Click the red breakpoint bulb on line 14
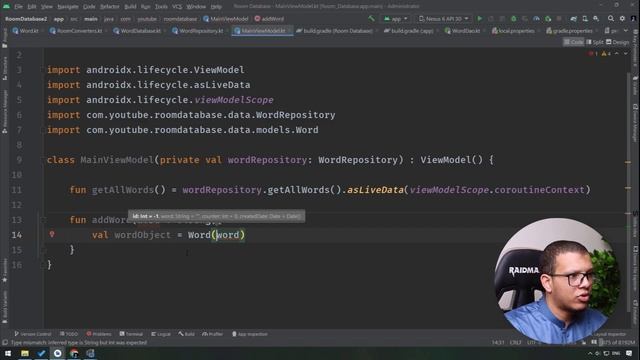 pyautogui.click(x=52, y=234)
